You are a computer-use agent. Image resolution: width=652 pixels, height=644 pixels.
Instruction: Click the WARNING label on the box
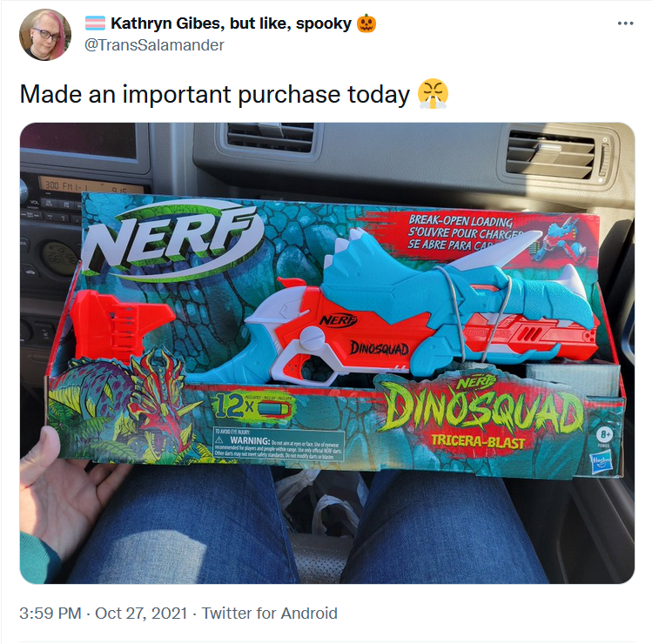point(279,444)
